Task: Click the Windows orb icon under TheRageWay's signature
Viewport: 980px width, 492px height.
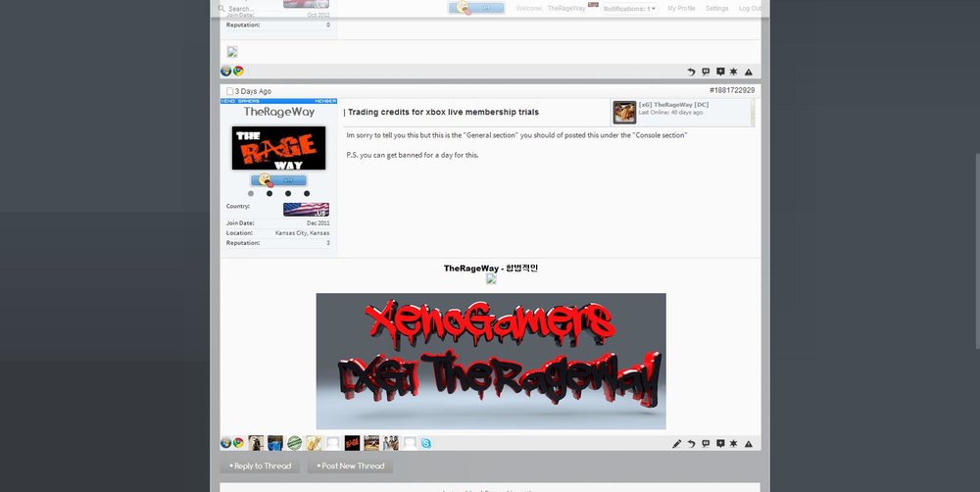Action: pyautogui.click(x=225, y=443)
